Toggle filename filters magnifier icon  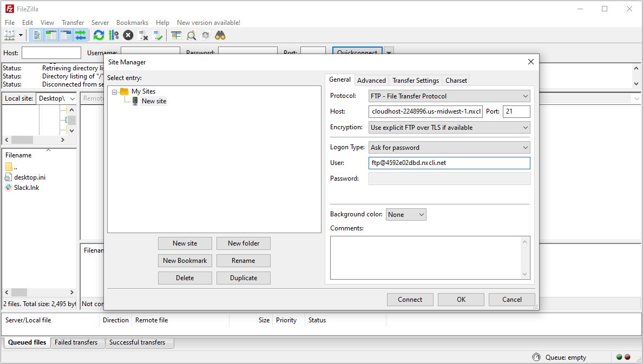[191, 36]
